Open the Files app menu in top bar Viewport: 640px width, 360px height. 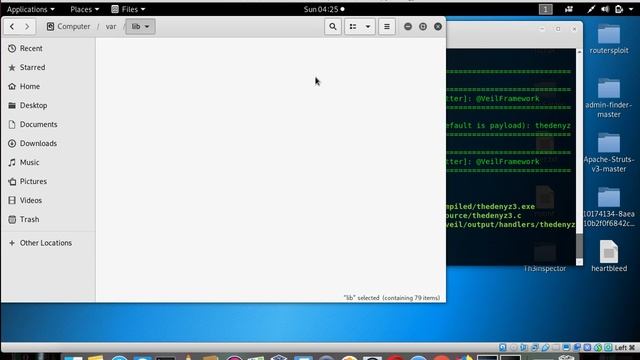click(128, 9)
